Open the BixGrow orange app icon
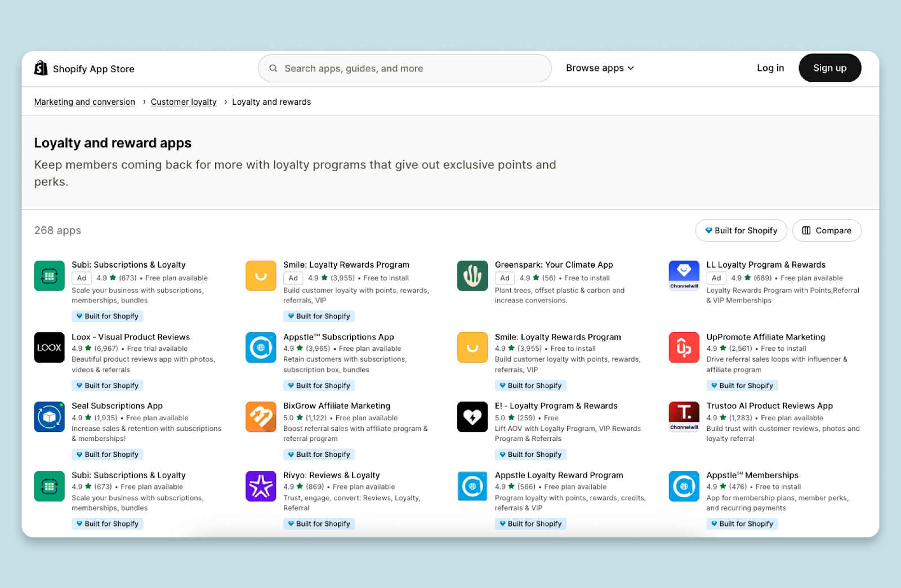The width and height of the screenshot is (901, 588). [x=261, y=417]
